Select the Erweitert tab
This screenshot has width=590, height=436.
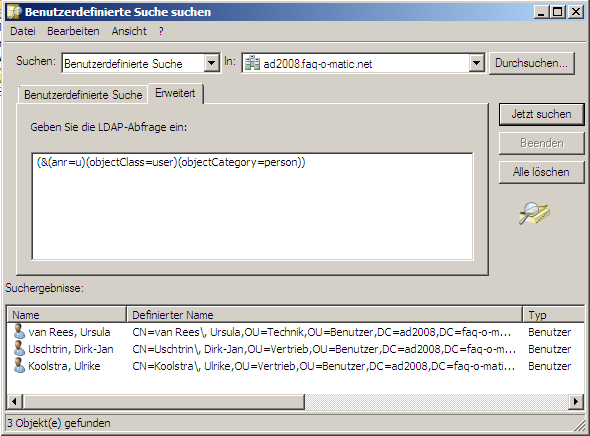(175, 93)
